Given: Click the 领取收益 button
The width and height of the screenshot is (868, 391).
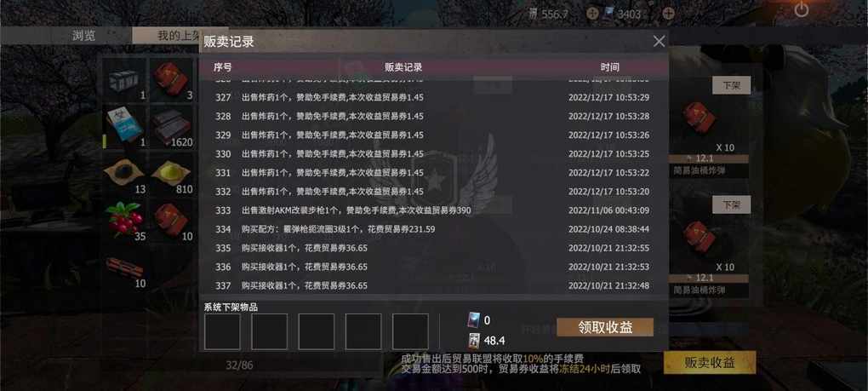Looking at the screenshot, I should point(605,327).
